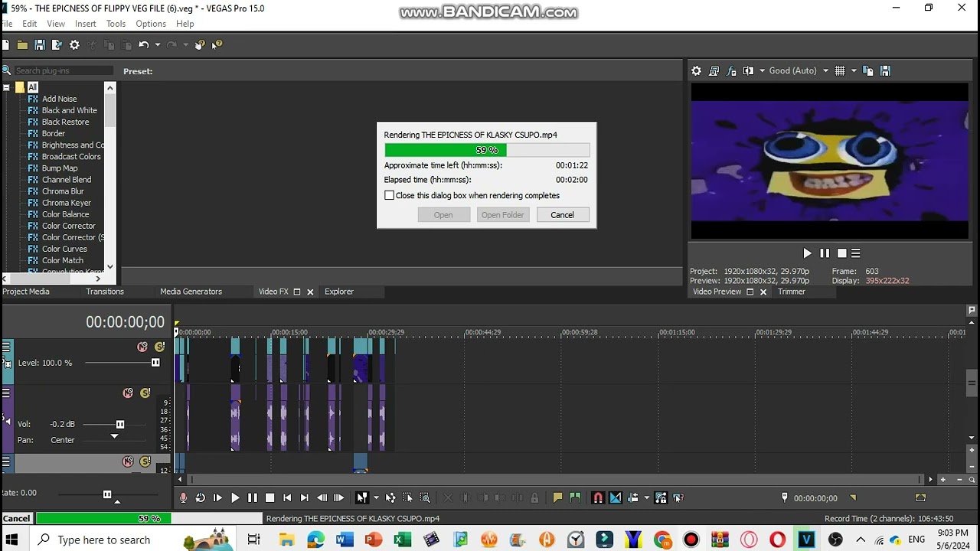Click the What's This help cursor icon
Viewport: 980px width, 551px height.
coord(217,45)
